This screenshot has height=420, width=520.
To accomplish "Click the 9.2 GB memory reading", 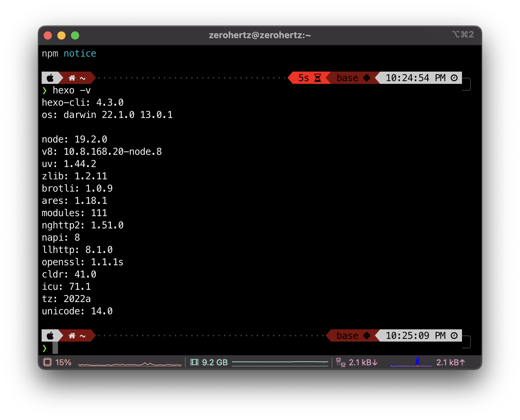I will (x=215, y=362).
